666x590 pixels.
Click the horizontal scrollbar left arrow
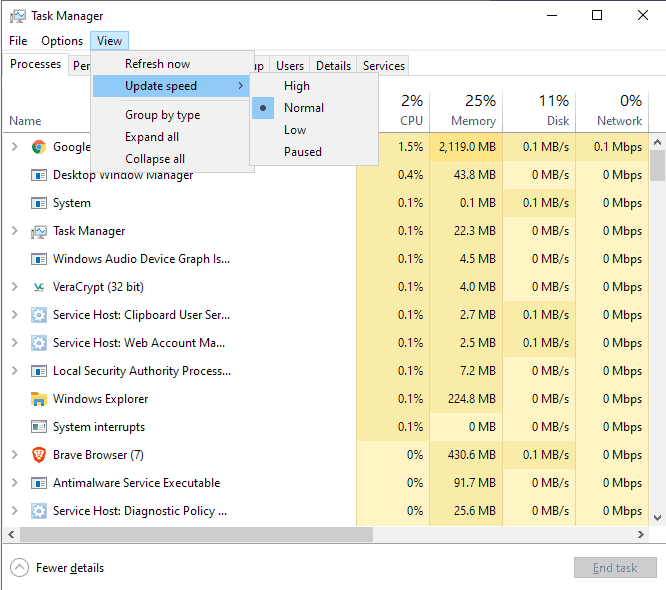(x=11, y=534)
